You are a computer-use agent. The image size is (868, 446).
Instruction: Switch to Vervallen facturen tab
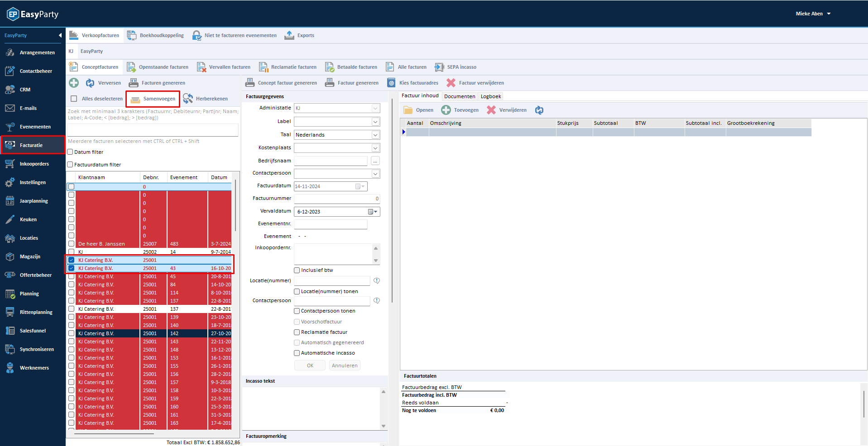(224, 67)
